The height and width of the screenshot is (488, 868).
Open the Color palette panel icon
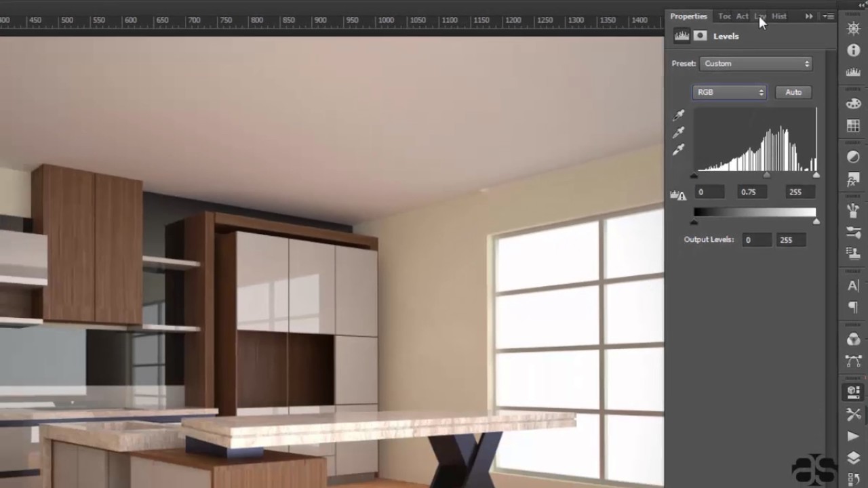pos(853,104)
